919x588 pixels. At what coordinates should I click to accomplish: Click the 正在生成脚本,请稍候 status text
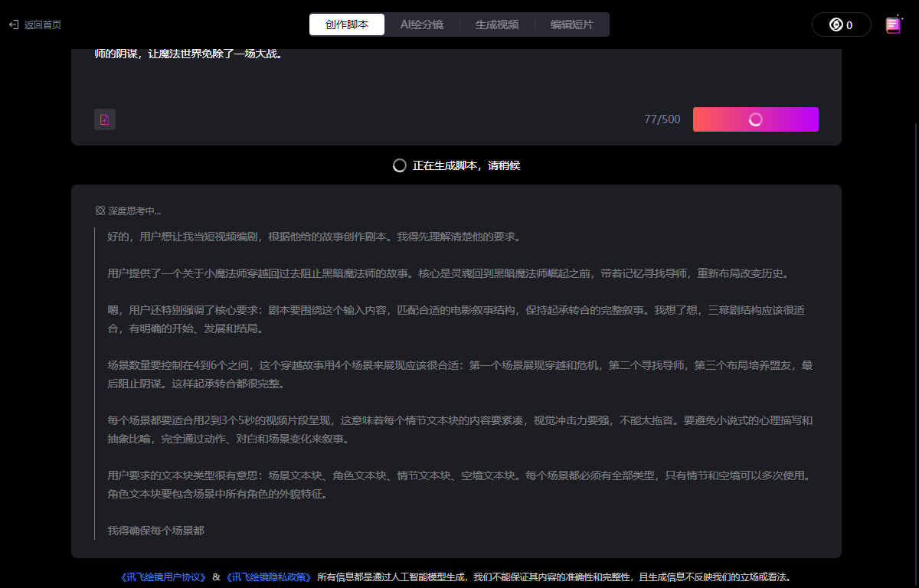[x=466, y=165]
